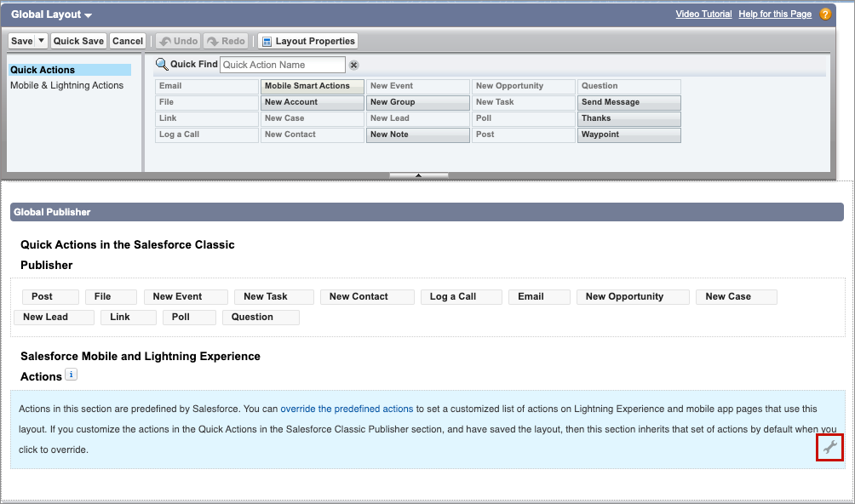Select New Contact in the Classic Publisher

coord(368,297)
